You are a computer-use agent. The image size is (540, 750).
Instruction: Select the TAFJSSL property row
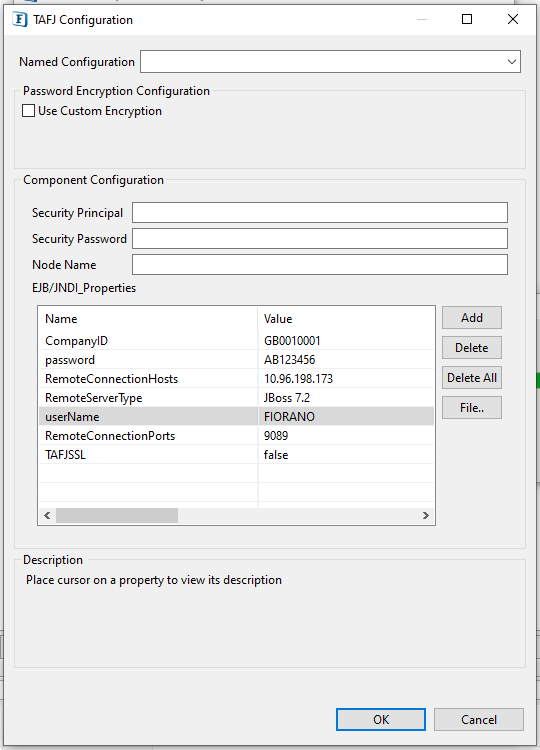pyautogui.click(x=236, y=455)
